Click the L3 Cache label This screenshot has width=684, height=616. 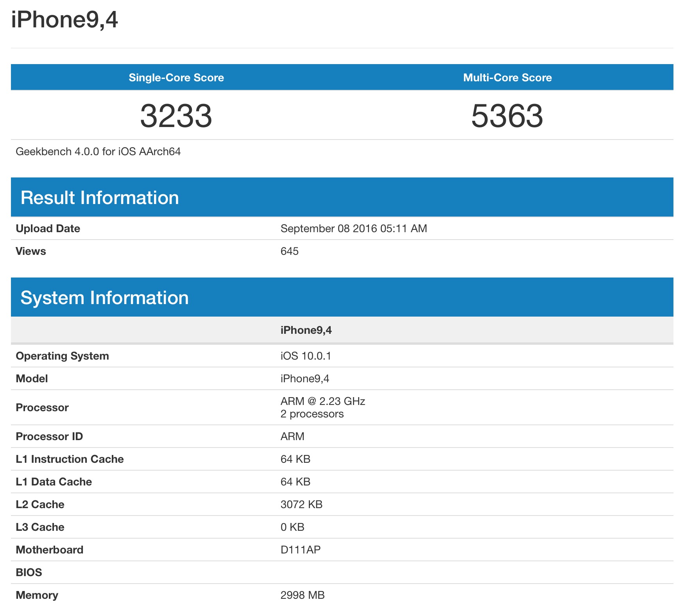tap(40, 527)
